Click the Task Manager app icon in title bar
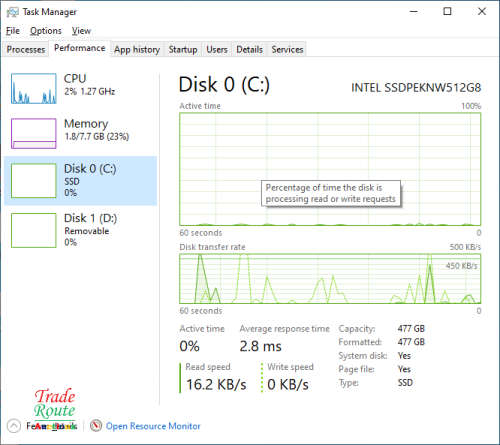The height and width of the screenshot is (445, 500). click(12, 12)
